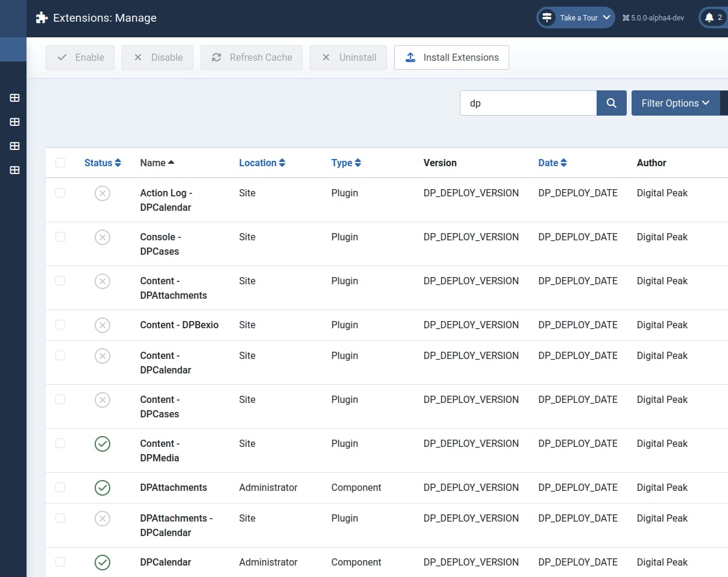728x577 pixels.
Task: Click the refresh icon on Refresh Cache
Action: 216,57
